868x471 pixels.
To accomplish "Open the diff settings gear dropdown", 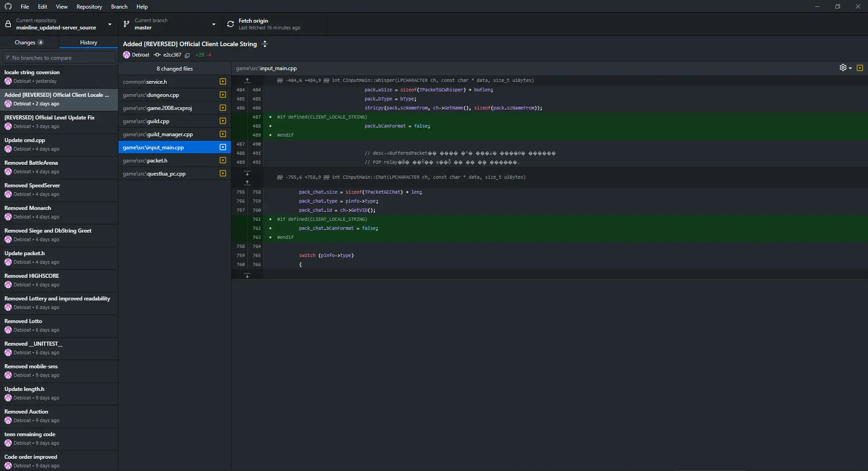I will [845, 68].
